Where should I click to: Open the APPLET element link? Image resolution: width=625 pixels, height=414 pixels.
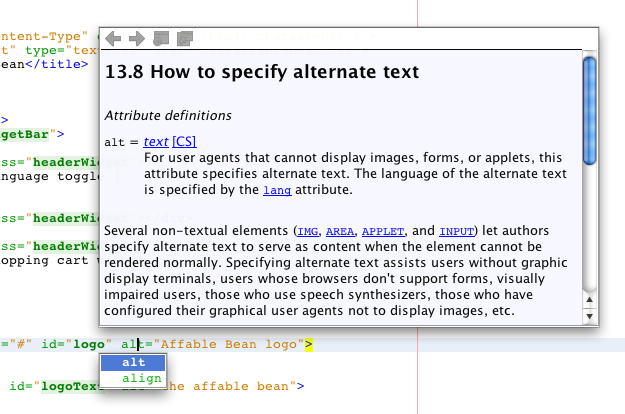tap(383, 231)
